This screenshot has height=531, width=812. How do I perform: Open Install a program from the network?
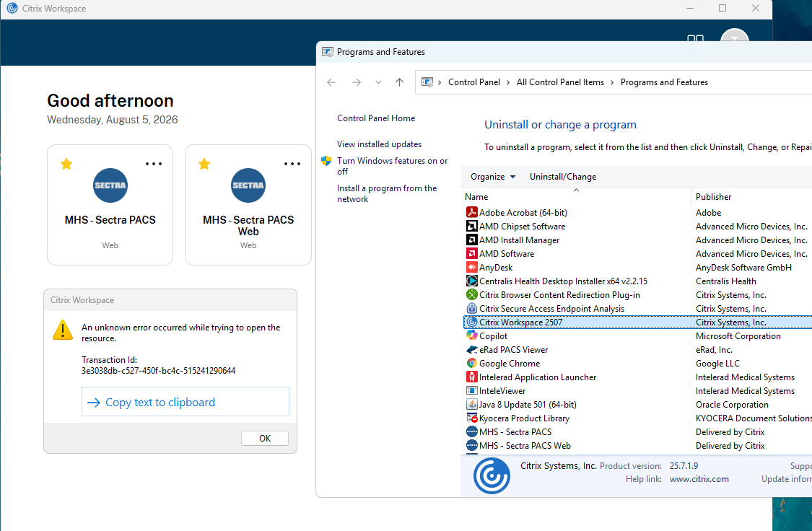tap(387, 193)
